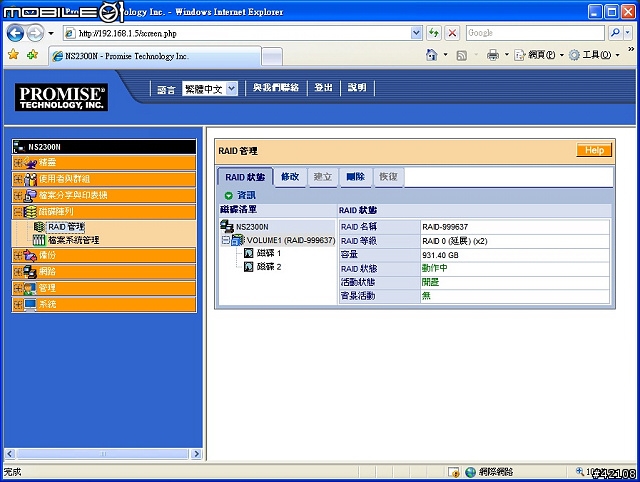The height and width of the screenshot is (482, 640).
Task: Click the VOLUME1 volume icon
Action: click(238, 240)
